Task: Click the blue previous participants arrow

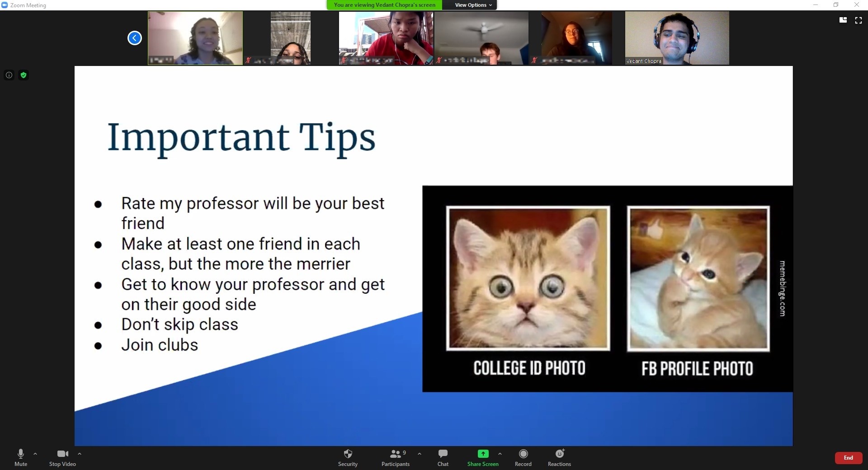Action: [134, 38]
